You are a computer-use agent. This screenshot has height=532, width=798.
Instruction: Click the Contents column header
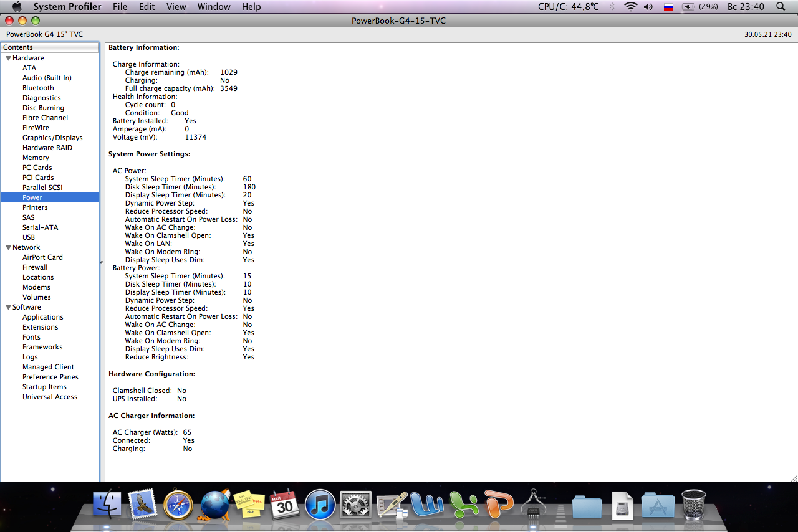click(49, 47)
